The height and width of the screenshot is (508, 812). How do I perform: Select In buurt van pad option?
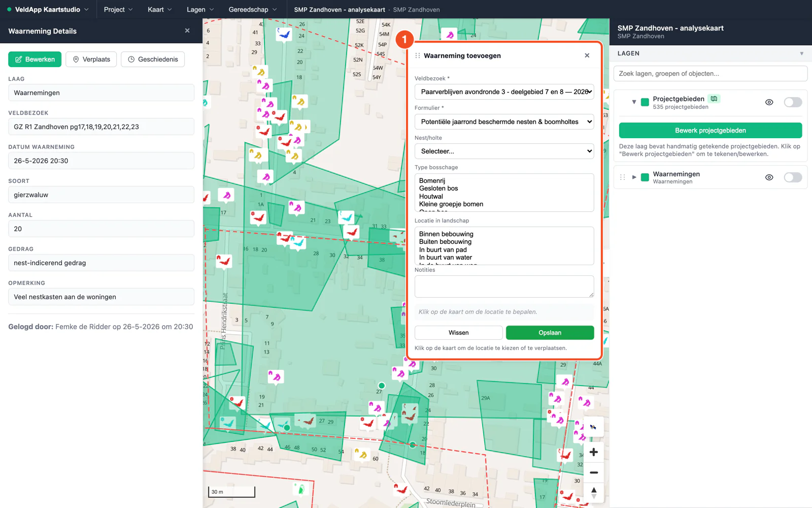tap(443, 250)
